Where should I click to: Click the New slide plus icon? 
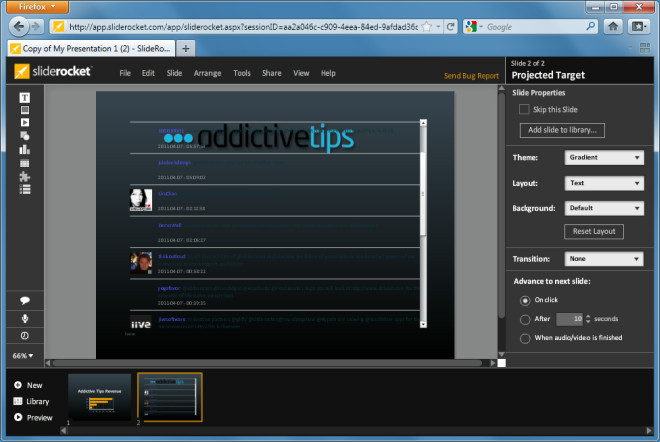(18, 385)
